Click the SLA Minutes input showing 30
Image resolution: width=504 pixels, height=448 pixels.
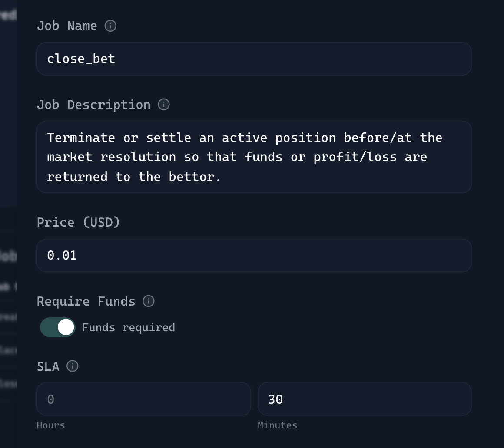(x=364, y=399)
